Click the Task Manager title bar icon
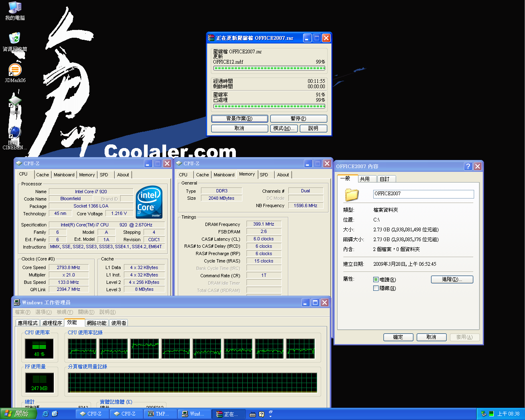Viewport: 525px width, 420px height. pos(17,302)
